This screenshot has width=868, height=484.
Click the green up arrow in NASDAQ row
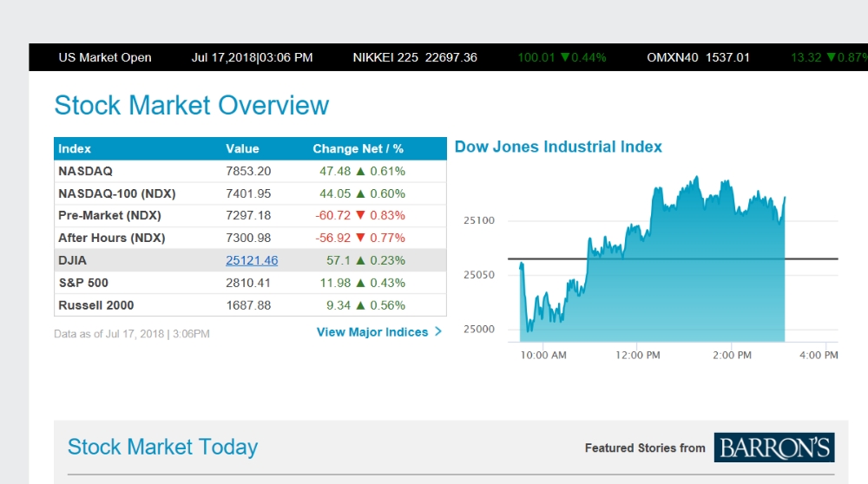(x=360, y=172)
